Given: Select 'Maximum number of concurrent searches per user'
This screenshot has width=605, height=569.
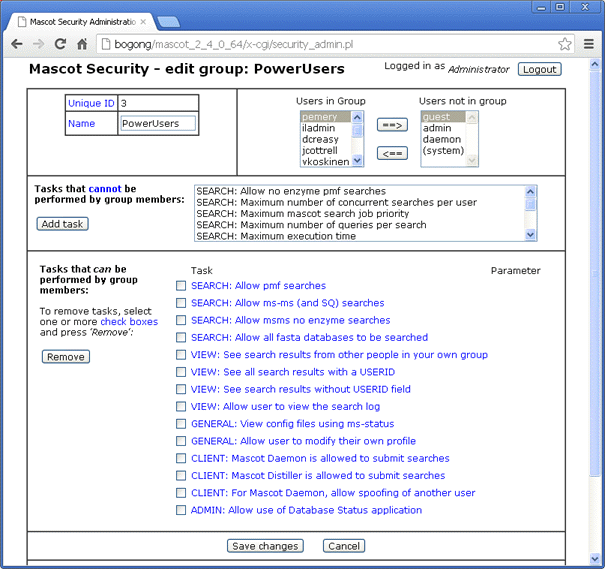Looking at the screenshot, I should [360, 202].
